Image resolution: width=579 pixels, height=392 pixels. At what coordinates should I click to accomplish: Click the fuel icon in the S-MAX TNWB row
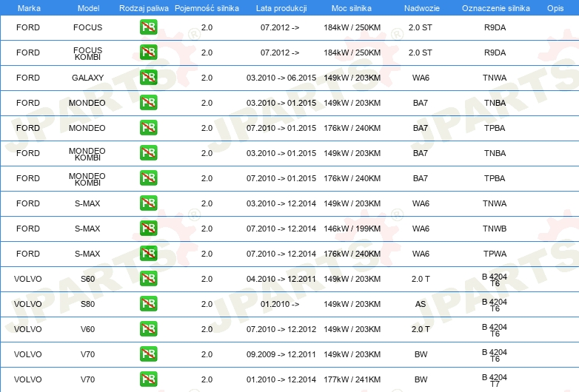pos(148,228)
